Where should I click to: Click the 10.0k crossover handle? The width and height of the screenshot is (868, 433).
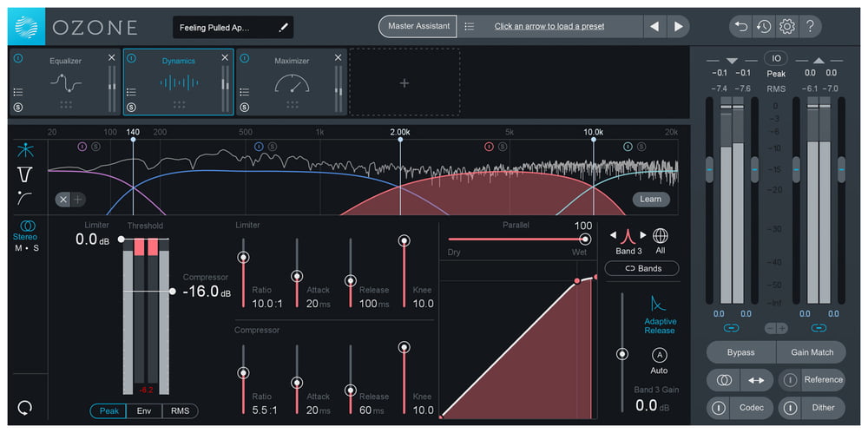pyautogui.click(x=594, y=140)
